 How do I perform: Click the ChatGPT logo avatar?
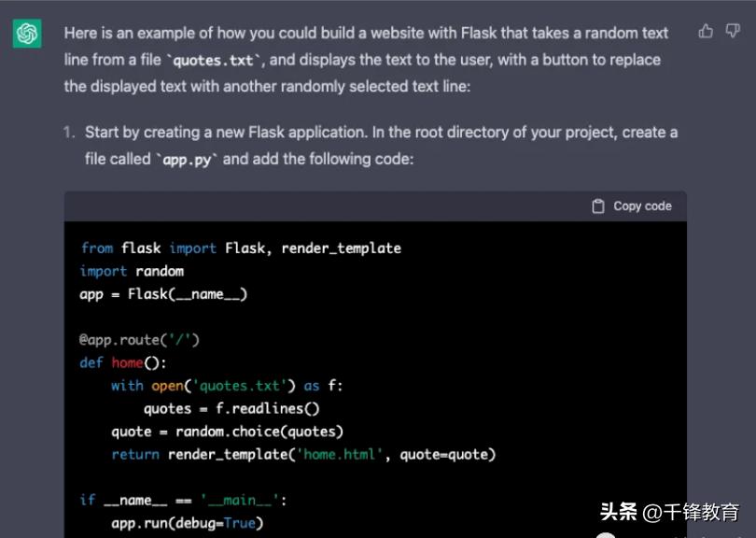coord(27,34)
